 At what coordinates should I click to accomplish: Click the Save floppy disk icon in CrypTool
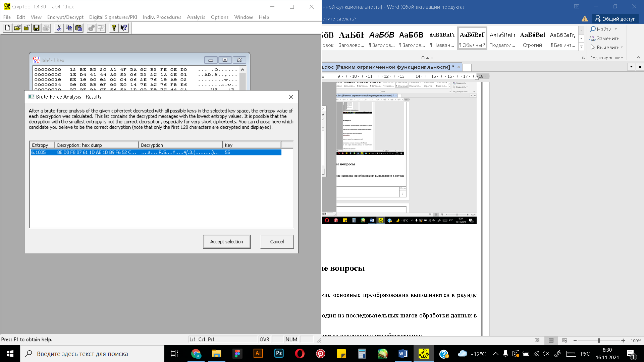pos(36,28)
